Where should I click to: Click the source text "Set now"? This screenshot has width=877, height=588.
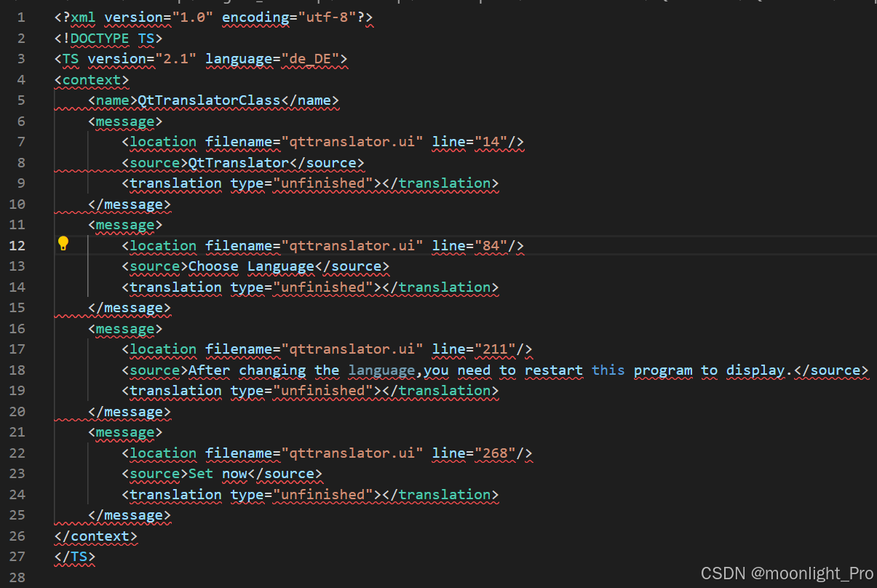click(x=218, y=473)
